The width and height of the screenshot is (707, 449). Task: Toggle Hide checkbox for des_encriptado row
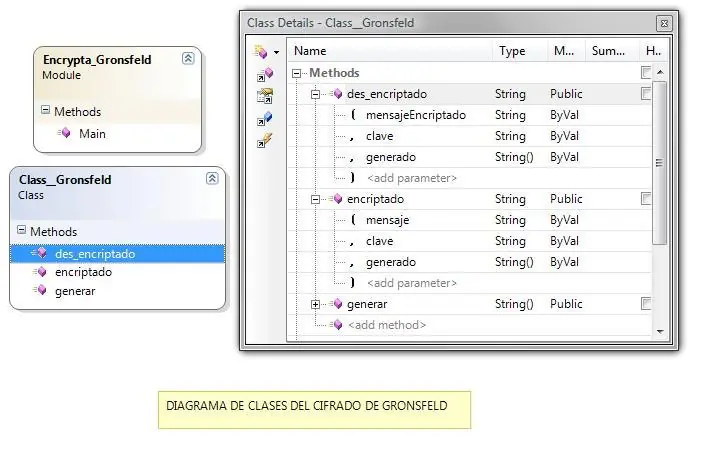tap(646, 93)
